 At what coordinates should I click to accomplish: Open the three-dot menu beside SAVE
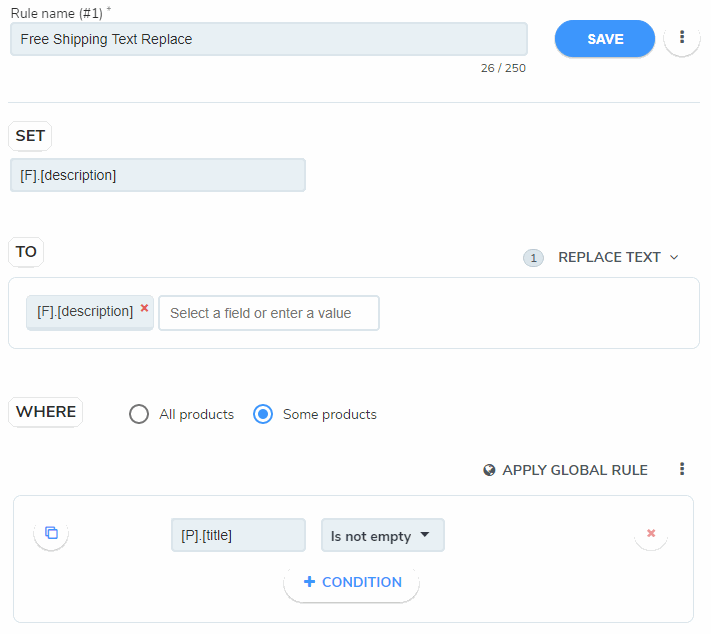click(682, 37)
